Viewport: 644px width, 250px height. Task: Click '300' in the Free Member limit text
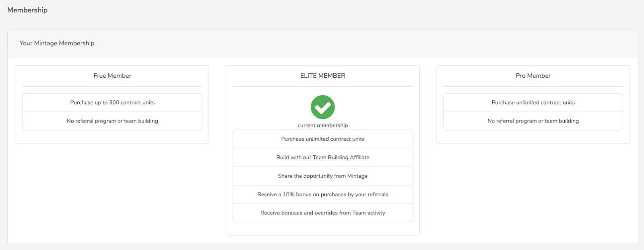coord(114,103)
